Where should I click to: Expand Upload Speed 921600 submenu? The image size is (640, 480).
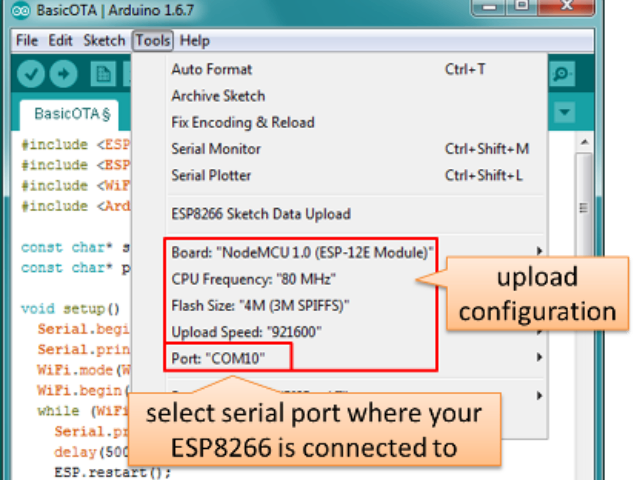coord(246,332)
